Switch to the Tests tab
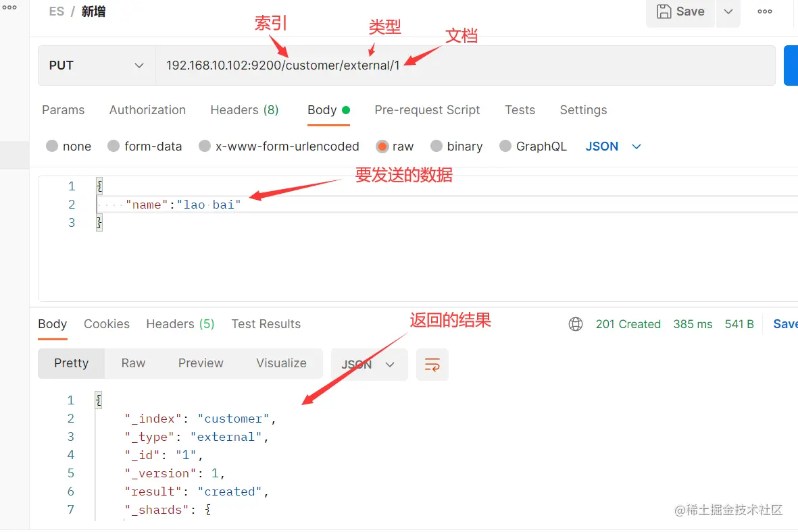798x532 pixels. pos(520,110)
